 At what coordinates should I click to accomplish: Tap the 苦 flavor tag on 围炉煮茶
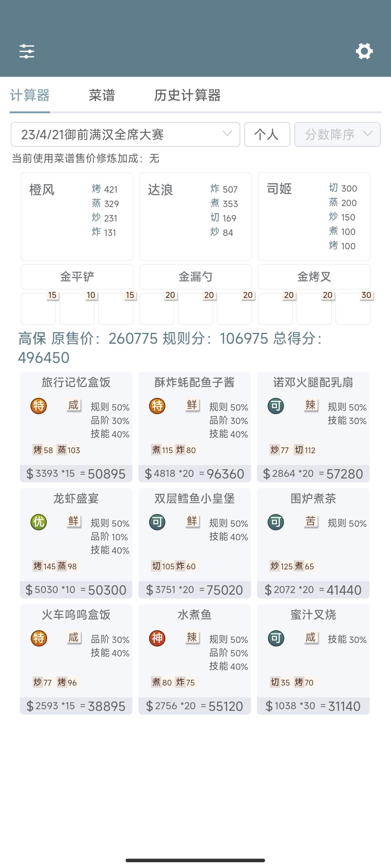click(311, 521)
